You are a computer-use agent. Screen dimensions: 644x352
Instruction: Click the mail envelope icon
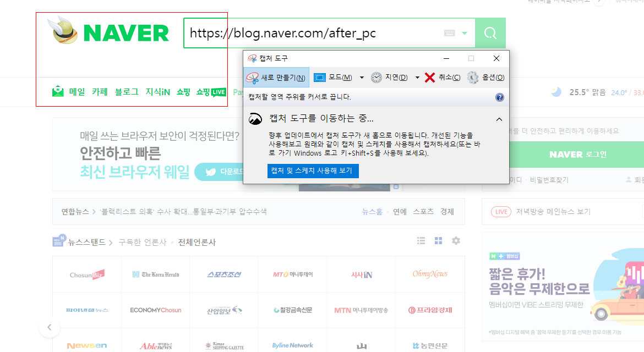(58, 91)
